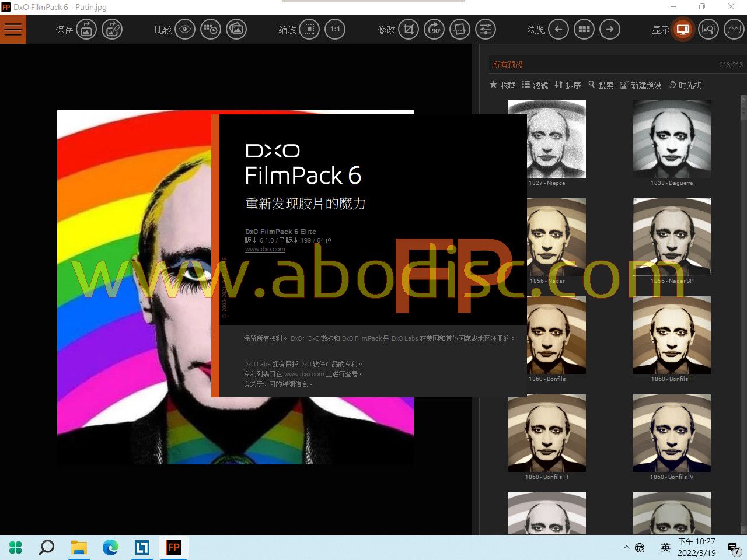
Task: Open the 排序 sort options
Action: coord(567,85)
